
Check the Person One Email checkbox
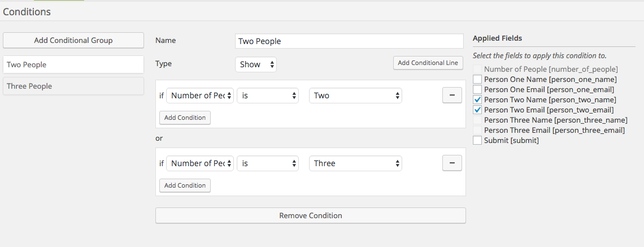tap(477, 89)
